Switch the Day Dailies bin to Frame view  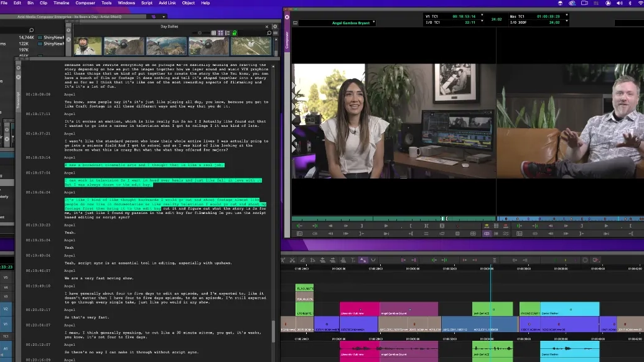[213, 32]
